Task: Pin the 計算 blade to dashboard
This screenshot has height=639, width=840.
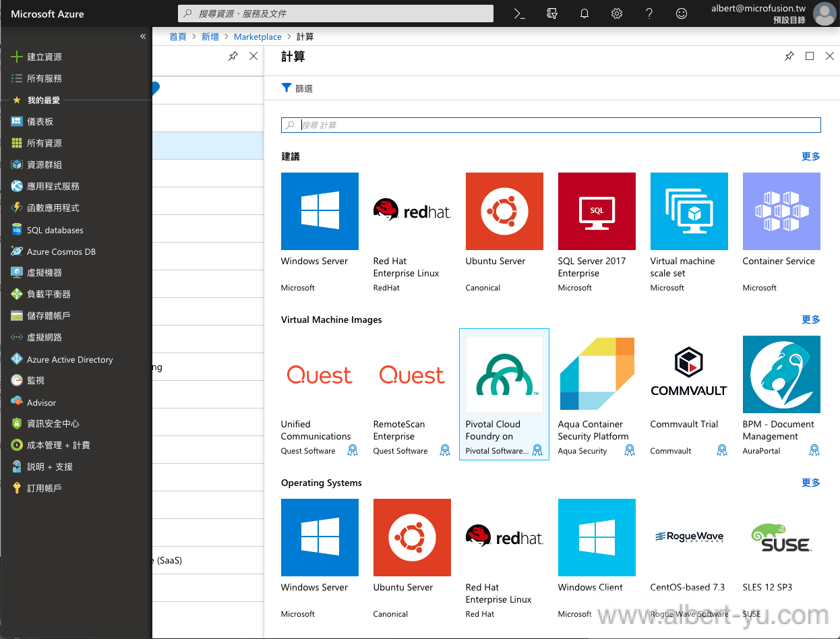Action: tap(789, 57)
